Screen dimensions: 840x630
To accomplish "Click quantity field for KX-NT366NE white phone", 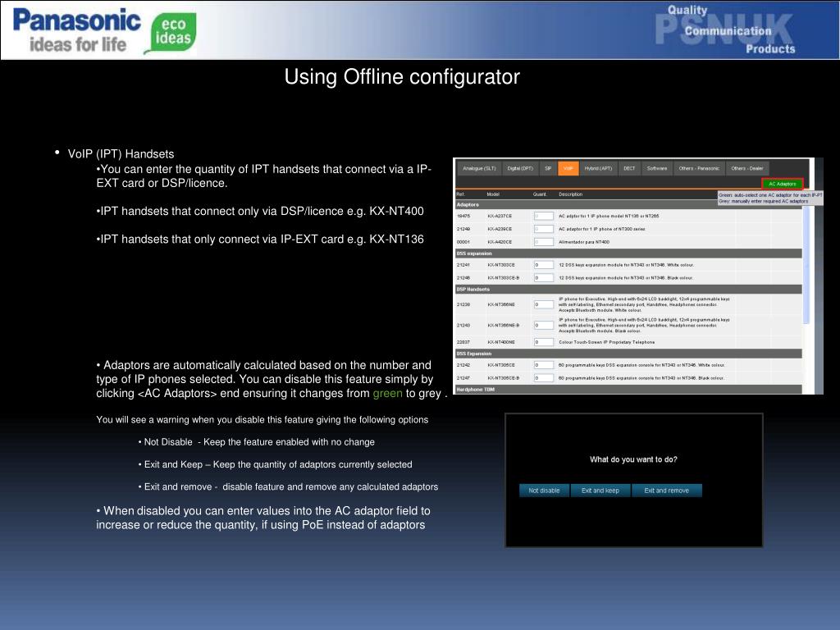I will [x=543, y=304].
